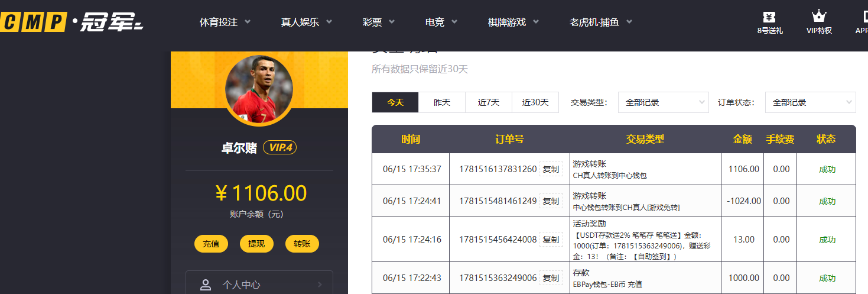This screenshot has height=294, width=868.
Task: Click the time 06/15 17:22:43
Action: 412,278
